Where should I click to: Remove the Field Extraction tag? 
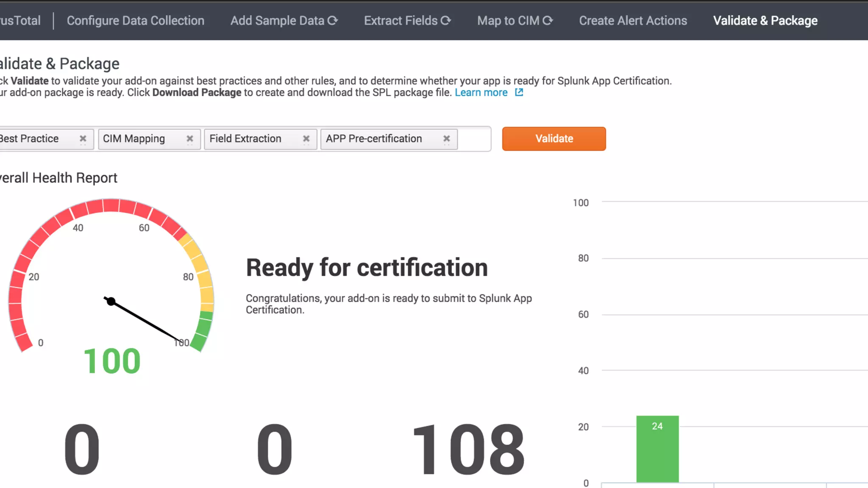(x=306, y=139)
